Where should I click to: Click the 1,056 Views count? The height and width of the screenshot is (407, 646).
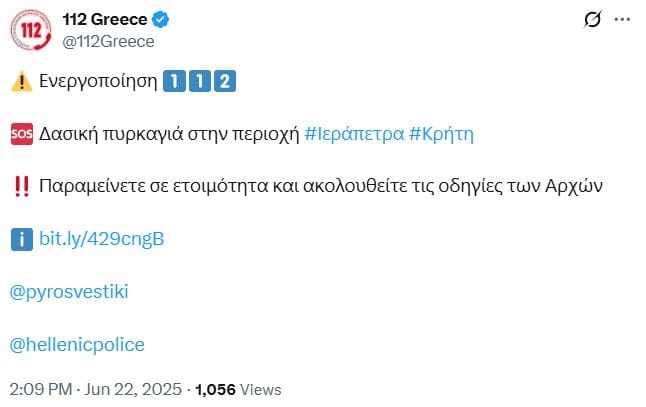[239, 390]
